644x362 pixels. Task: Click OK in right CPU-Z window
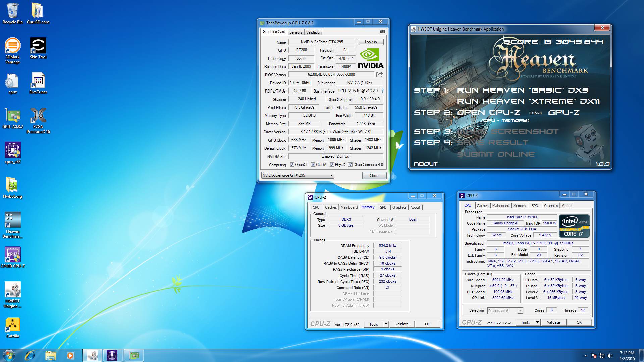pos(579,322)
